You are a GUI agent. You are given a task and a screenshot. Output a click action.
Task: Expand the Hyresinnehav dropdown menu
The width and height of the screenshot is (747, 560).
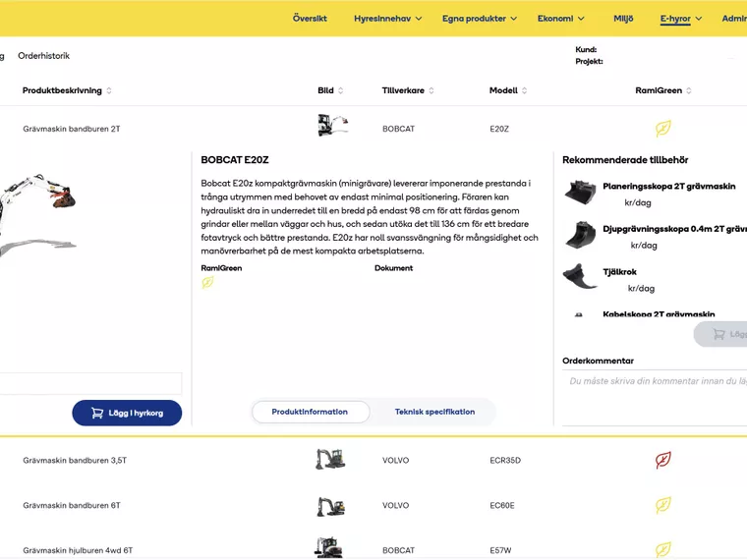[x=387, y=19]
